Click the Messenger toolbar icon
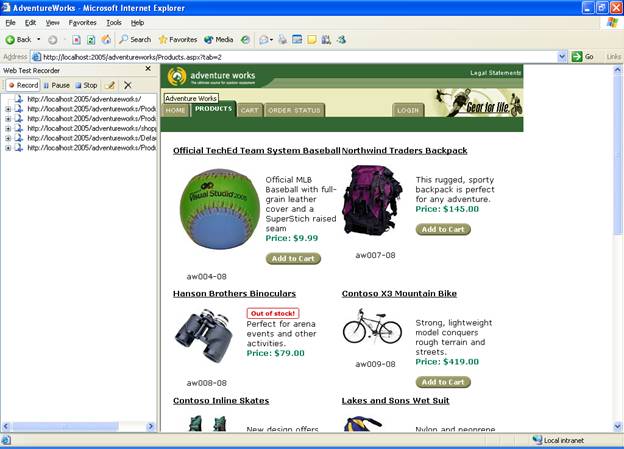 (341, 39)
